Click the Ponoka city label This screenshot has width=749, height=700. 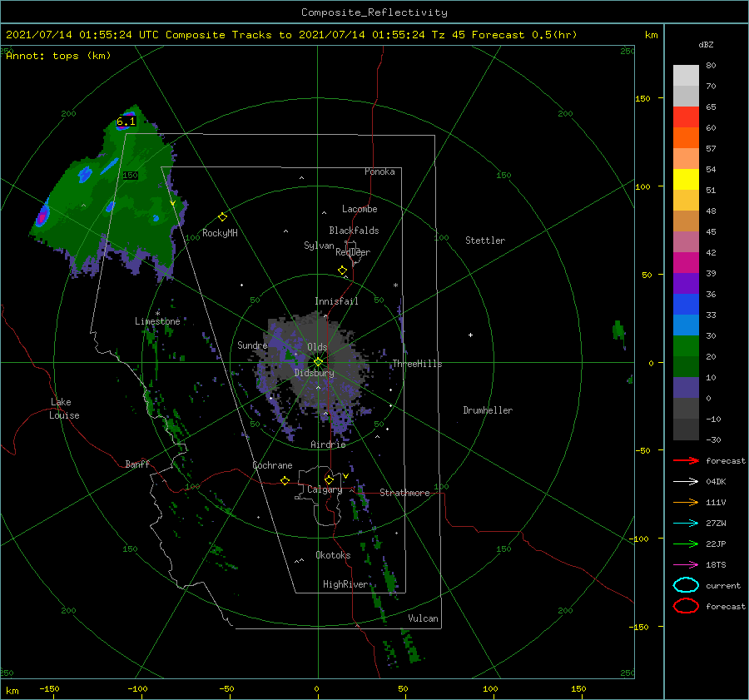379,171
